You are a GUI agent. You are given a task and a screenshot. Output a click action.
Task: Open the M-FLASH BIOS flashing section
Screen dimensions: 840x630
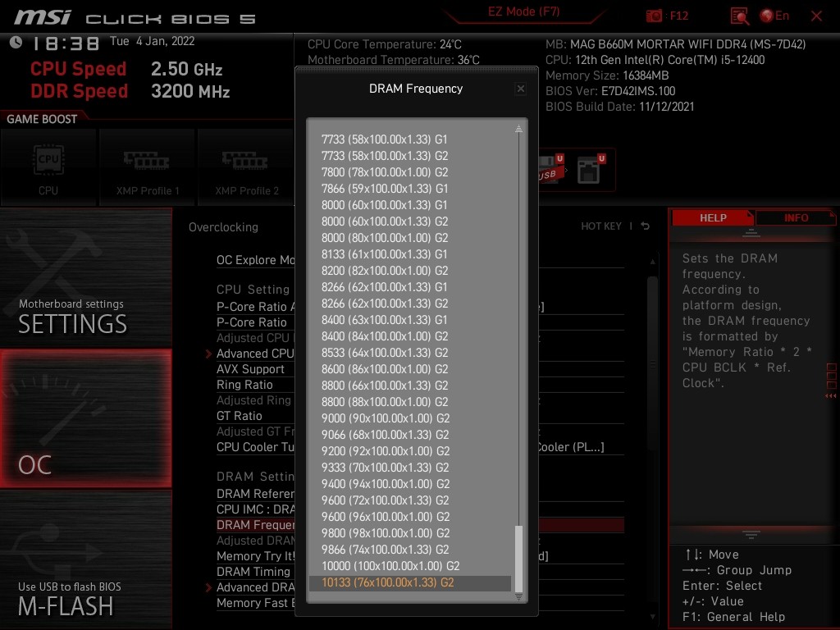pyautogui.click(x=85, y=559)
